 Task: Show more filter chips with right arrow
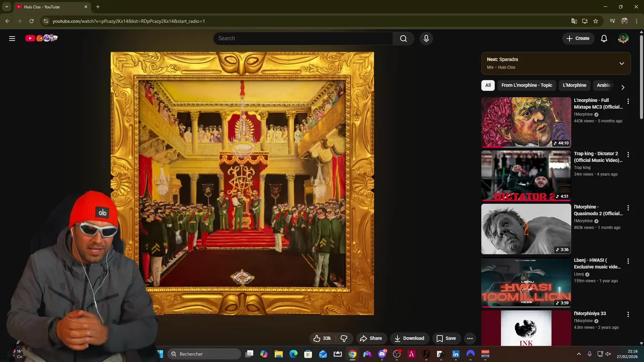tap(623, 87)
